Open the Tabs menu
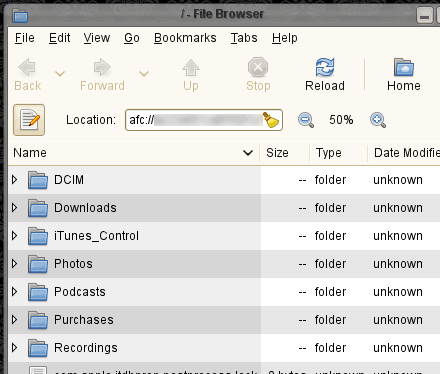The image size is (440, 374). pyautogui.click(x=244, y=38)
